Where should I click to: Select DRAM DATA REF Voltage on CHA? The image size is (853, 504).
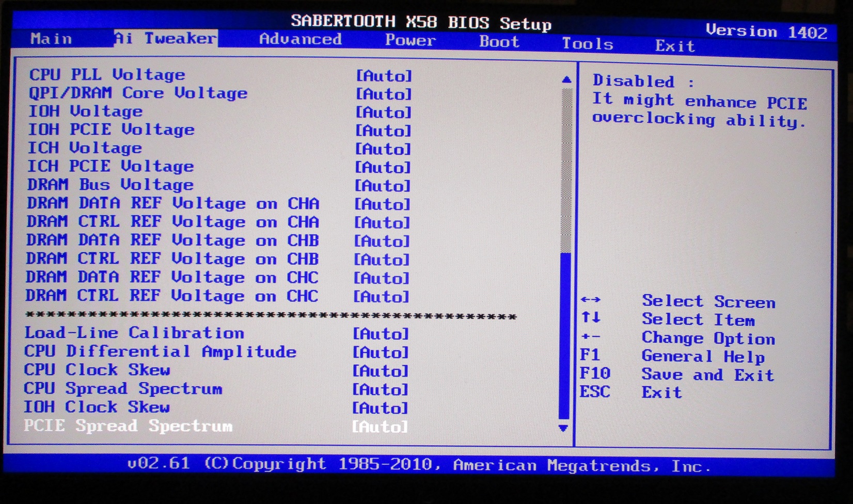pos(173,203)
